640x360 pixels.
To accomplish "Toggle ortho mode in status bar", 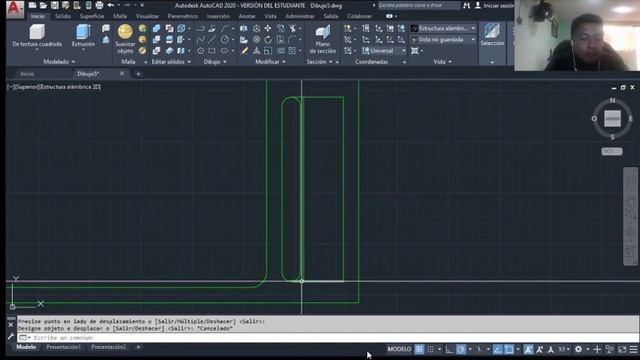I will click(449, 349).
